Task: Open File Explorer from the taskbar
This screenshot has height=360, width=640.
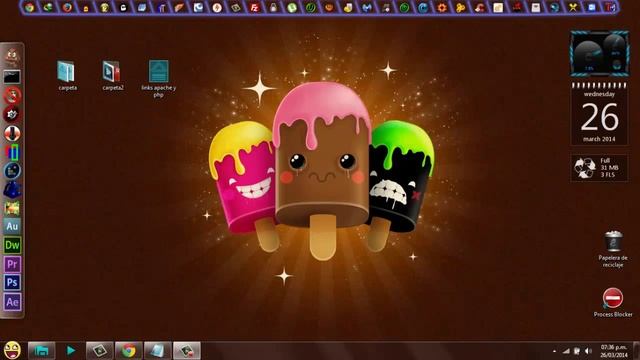Action: tap(41, 350)
